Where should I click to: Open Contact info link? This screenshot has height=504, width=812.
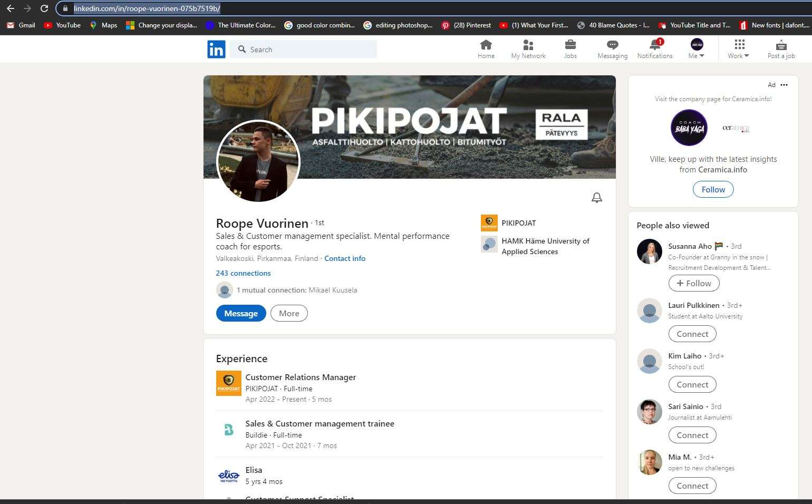(345, 258)
